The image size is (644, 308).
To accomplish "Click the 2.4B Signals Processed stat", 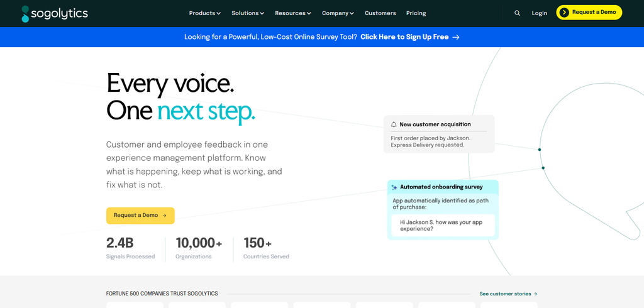I will click(131, 248).
